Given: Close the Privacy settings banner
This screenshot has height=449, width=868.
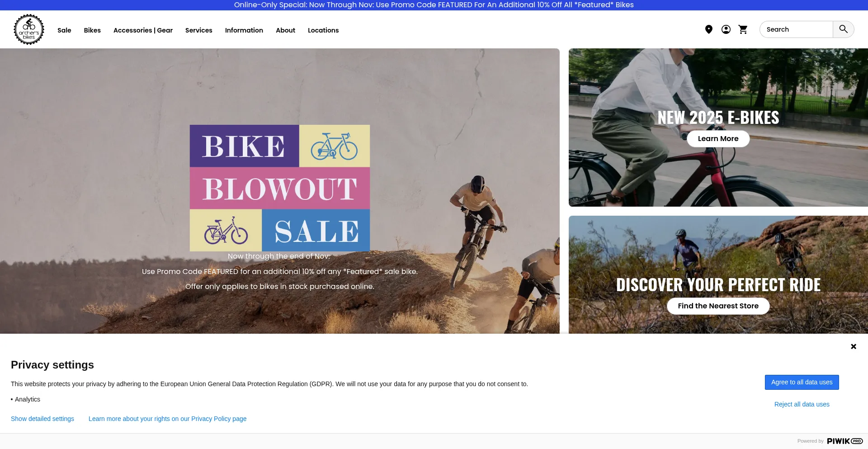Looking at the screenshot, I should coord(854,346).
